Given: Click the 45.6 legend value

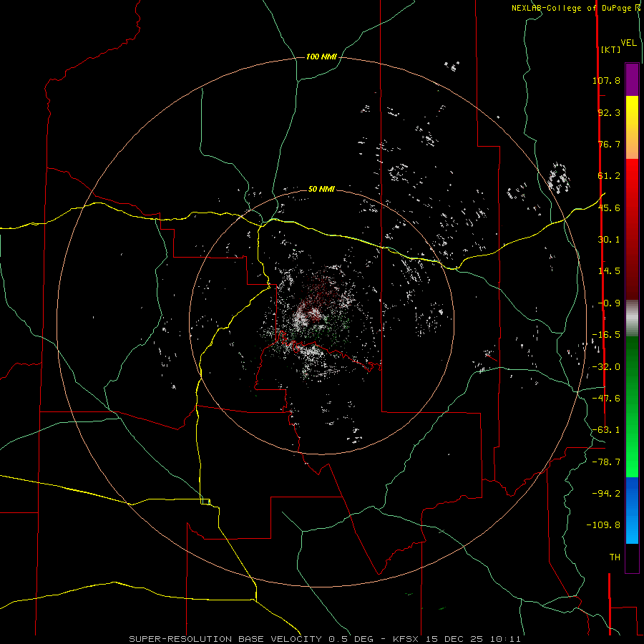Looking at the screenshot, I should click(609, 208).
